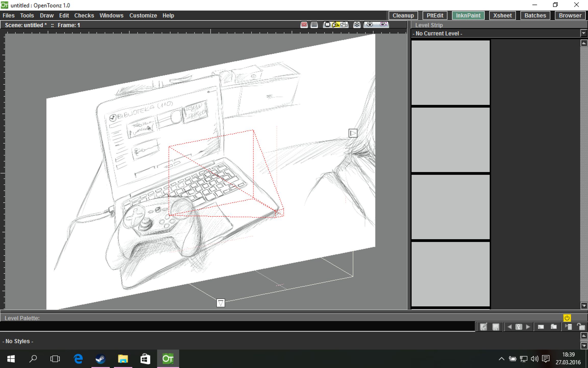Screen dimensions: 588x368
Task: Select the camera view shapes icon
Action: (x=344, y=25)
